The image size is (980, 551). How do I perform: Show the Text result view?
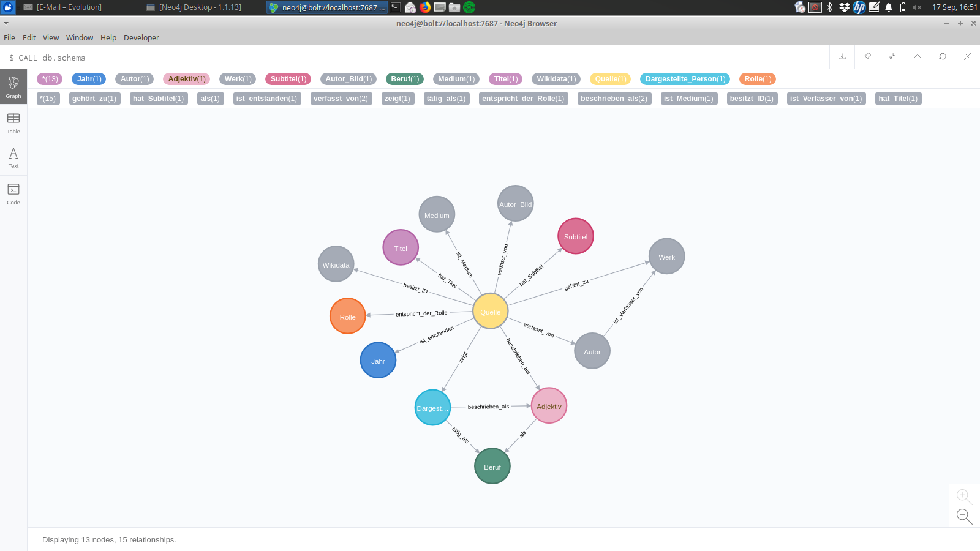tap(13, 157)
